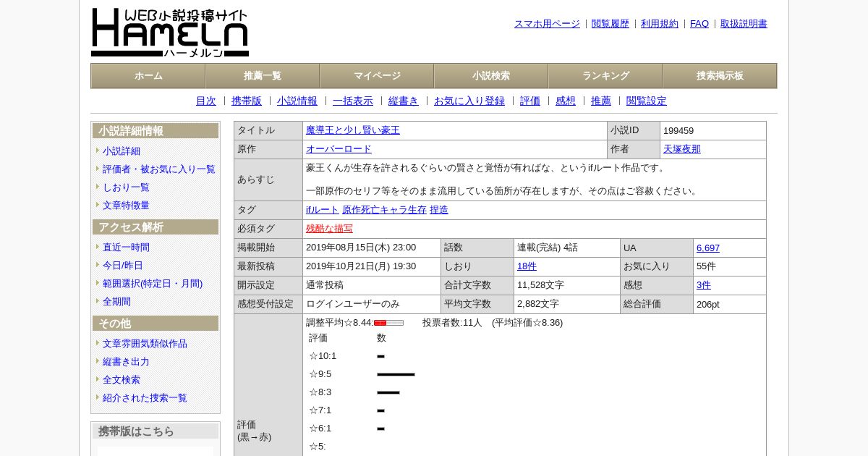Open 評価者・被お気に入り一覧 in the sidebar
The width and height of the screenshot is (868, 456).
159,169
